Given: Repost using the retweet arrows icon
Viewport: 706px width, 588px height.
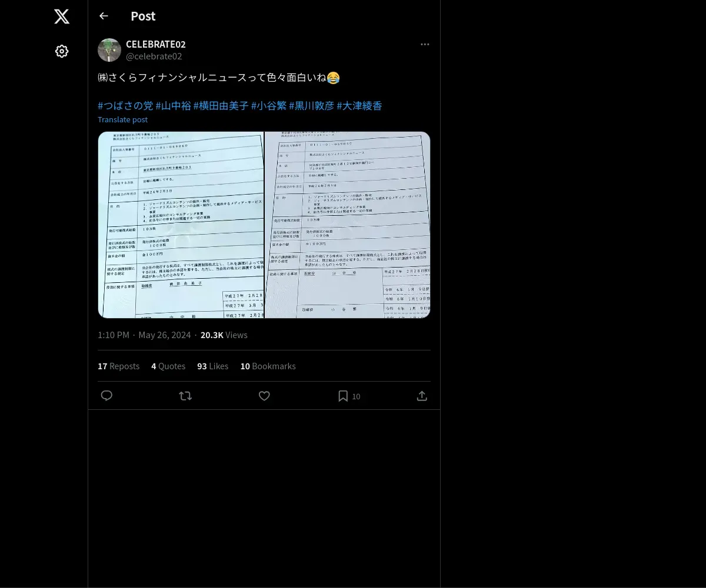Looking at the screenshot, I should click(x=185, y=396).
